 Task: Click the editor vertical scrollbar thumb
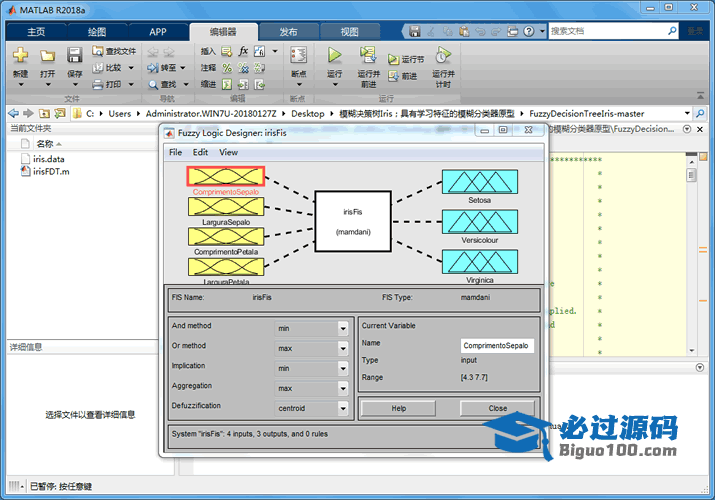691,175
